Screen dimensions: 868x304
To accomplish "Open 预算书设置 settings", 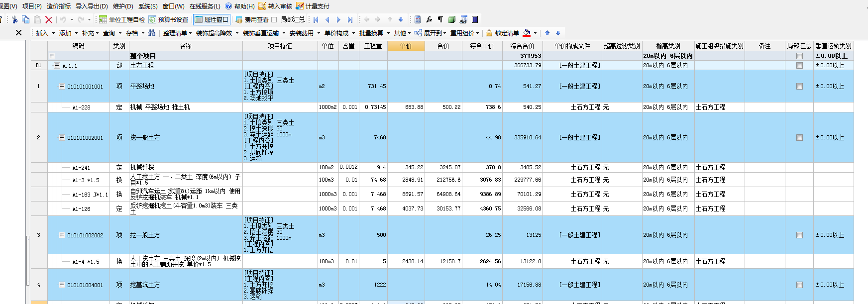I will click(x=169, y=19).
